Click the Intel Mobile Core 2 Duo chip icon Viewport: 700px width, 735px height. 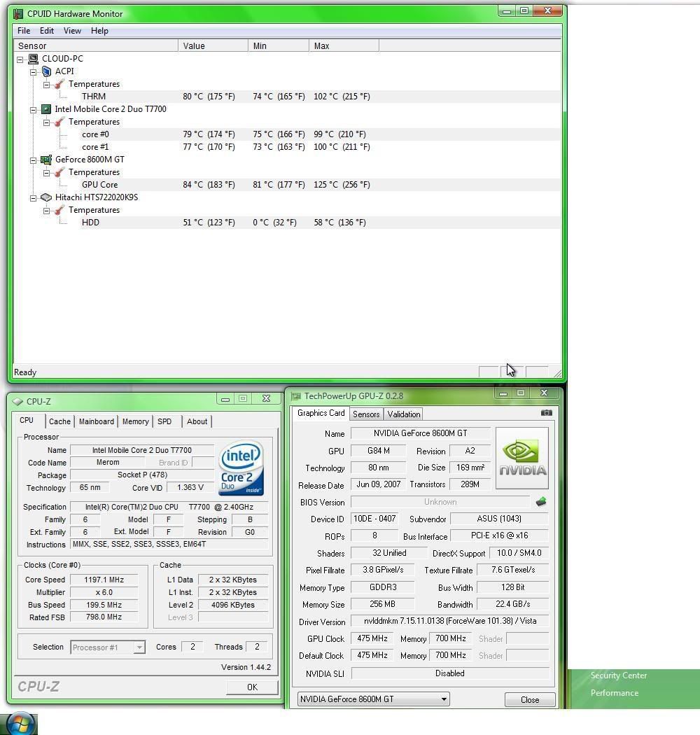46,109
